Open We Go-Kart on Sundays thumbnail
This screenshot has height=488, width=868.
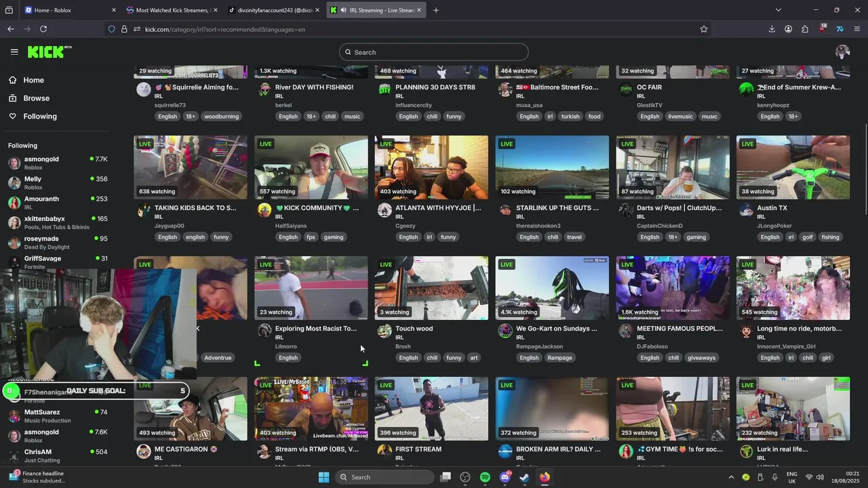pos(552,288)
